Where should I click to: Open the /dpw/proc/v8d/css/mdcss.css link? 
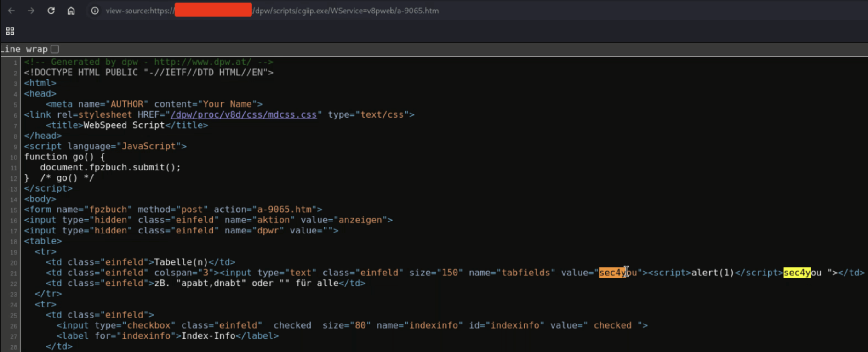[x=244, y=115]
